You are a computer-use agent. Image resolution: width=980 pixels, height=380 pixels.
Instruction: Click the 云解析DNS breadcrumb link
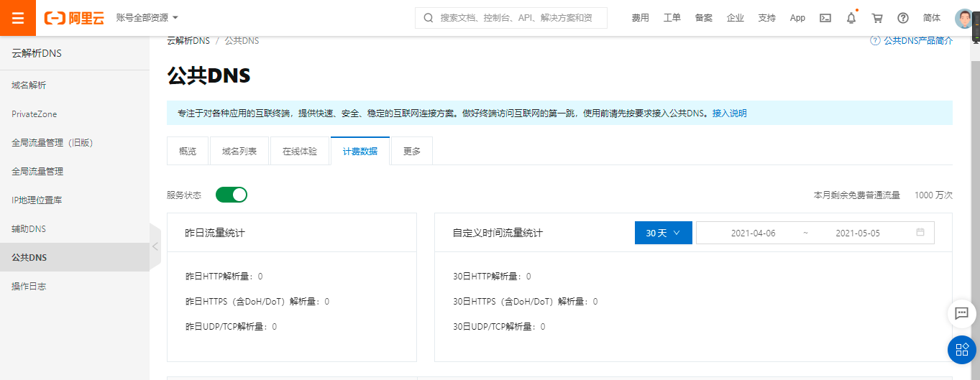pyautogui.click(x=188, y=41)
